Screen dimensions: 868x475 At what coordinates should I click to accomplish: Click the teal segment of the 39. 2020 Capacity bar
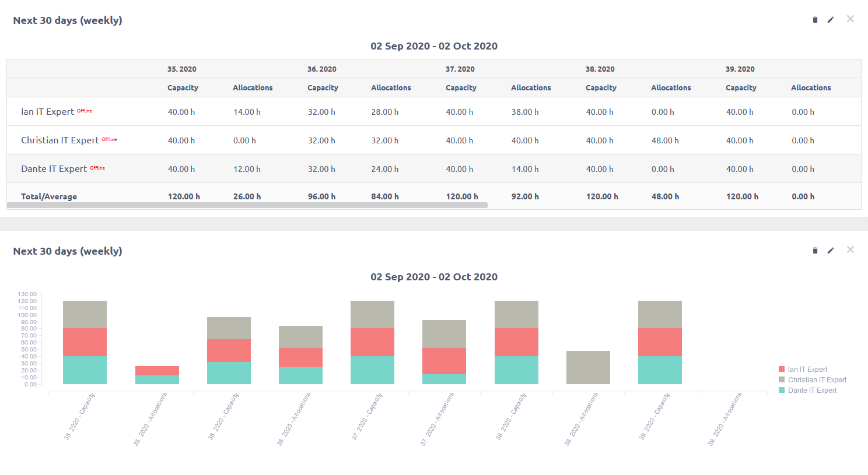(660, 370)
